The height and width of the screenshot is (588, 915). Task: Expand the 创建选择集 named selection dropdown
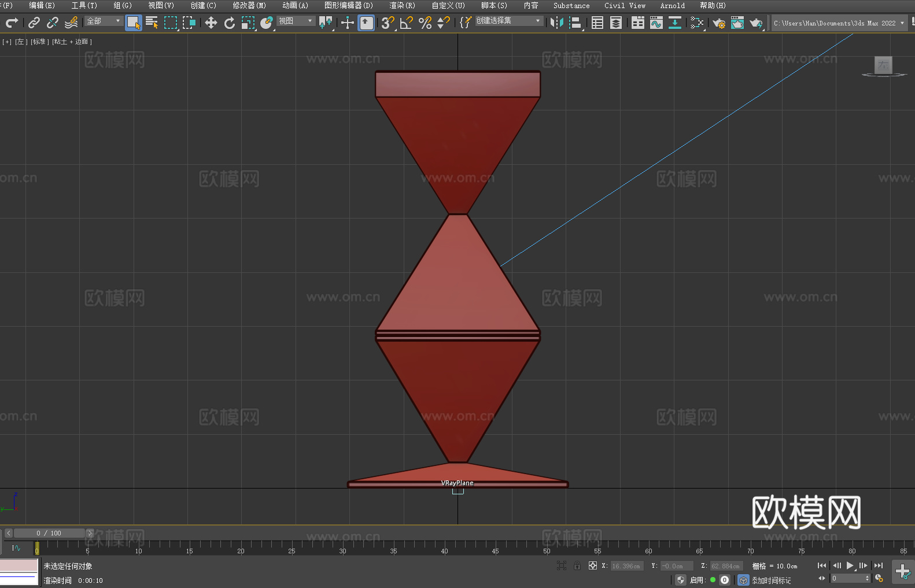pos(509,21)
